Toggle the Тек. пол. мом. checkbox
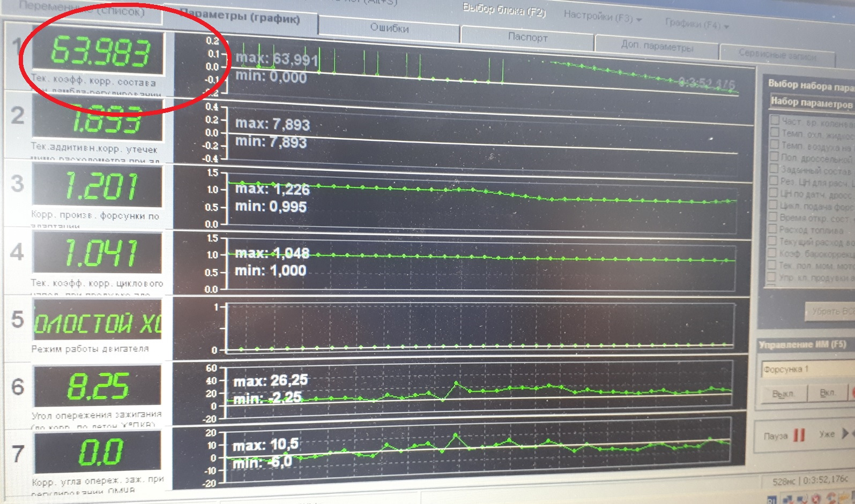Image resolution: width=855 pixels, height=504 pixels. (x=771, y=265)
